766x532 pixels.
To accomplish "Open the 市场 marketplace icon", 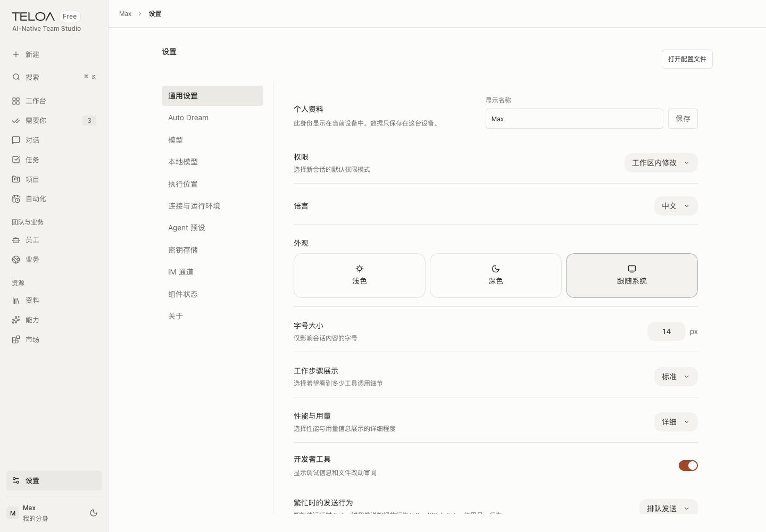I will pyautogui.click(x=16, y=340).
